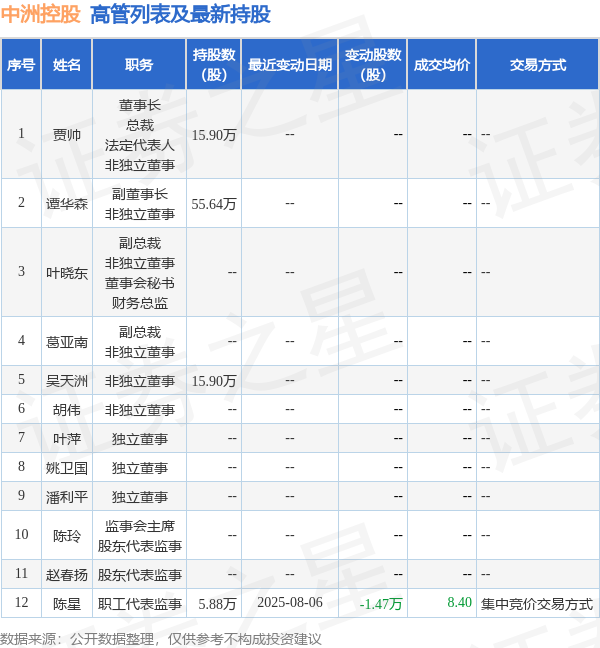Click 集中竞价交易方式 cell
The width and height of the screenshot is (600, 648).
[537, 604]
